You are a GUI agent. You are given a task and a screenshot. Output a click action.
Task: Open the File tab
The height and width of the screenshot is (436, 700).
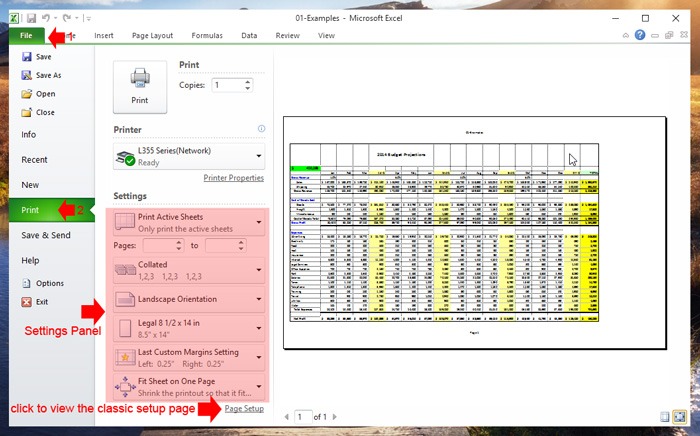[x=26, y=35]
